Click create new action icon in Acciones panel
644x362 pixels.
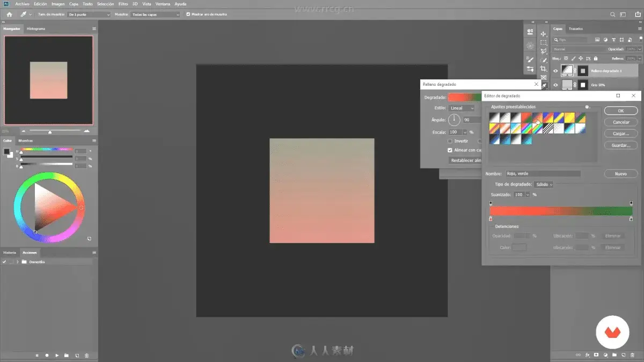pos(77,355)
